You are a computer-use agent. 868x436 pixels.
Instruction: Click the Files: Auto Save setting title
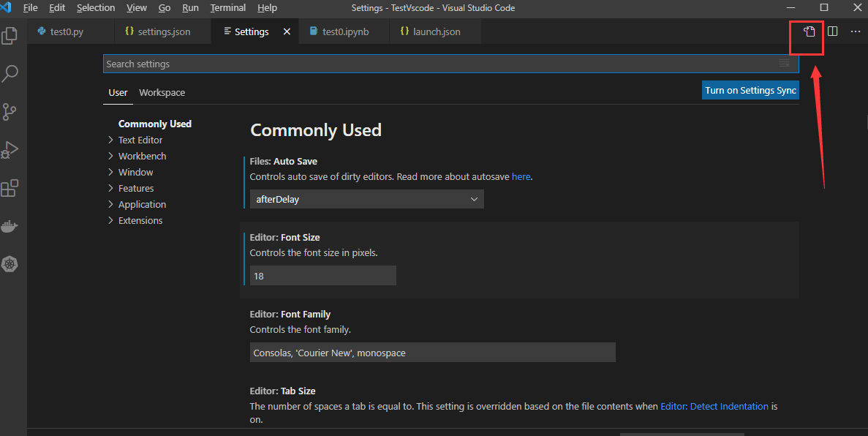pyautogui.click(x=284, y=161)
